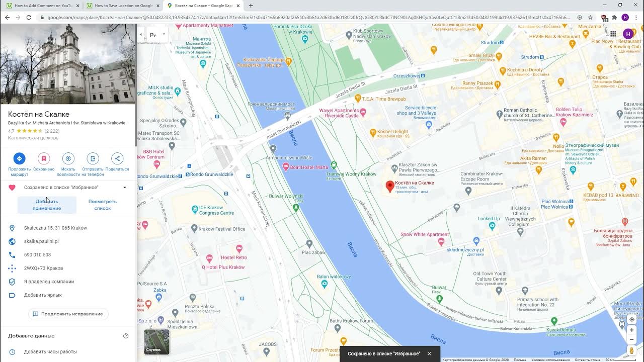Viewport: 644px width, 362px height.
Task: Click the phone number 690 010 508
Action: pos(37,255)
